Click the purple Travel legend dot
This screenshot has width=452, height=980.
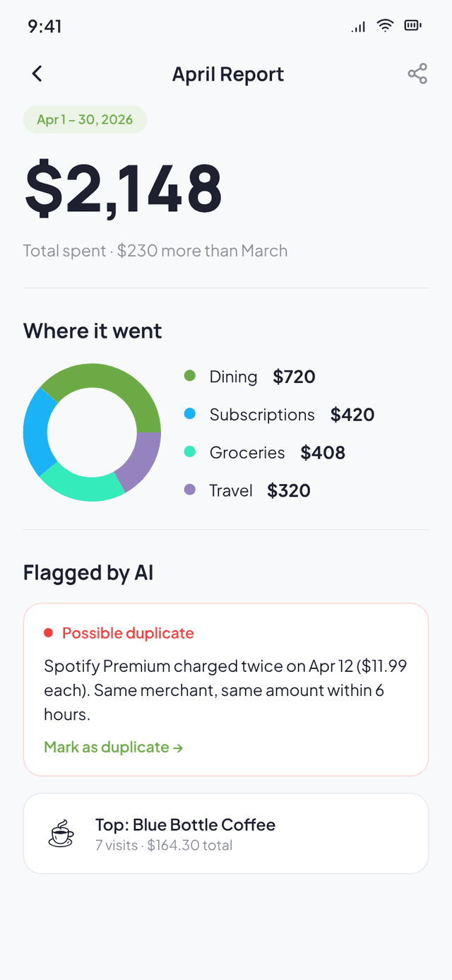click(189, 490)
